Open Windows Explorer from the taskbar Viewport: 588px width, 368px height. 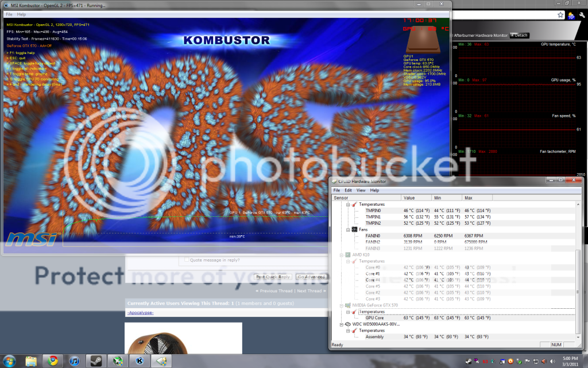tap(31, 361)
